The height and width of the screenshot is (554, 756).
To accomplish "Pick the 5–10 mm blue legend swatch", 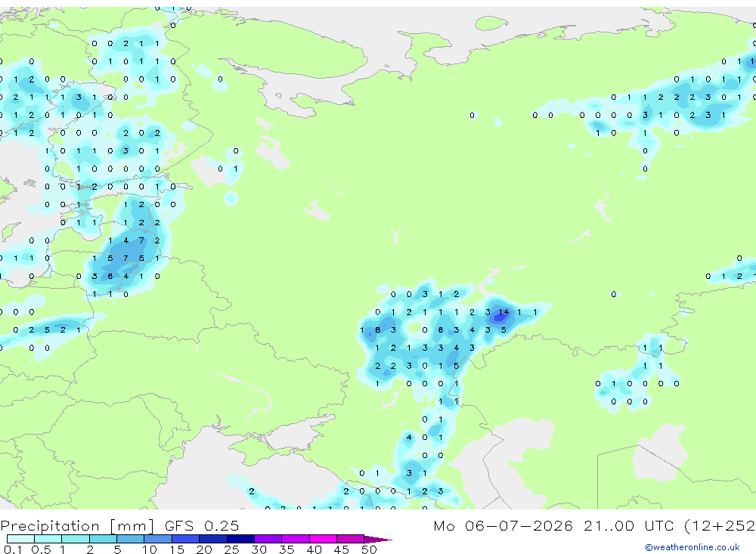I will click(x=130, y=539).
